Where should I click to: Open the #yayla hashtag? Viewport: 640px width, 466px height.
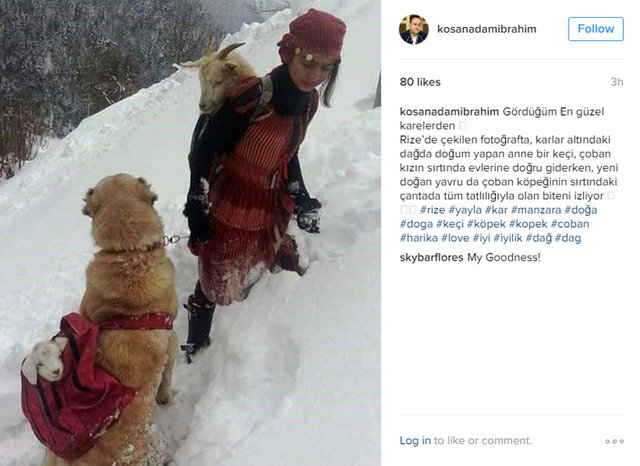[465, 210]
